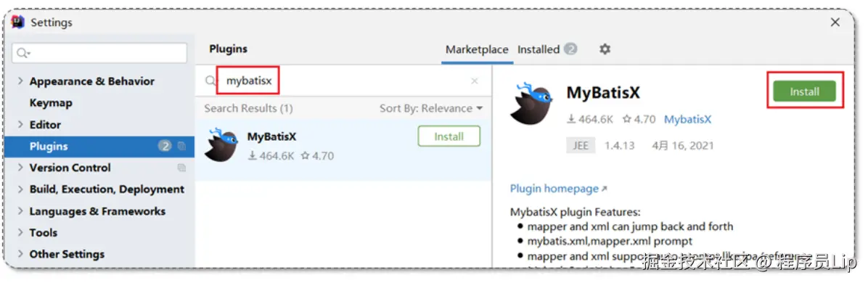This screenshot has width=868, height=283.
Task: Focus the settings search field
Action: (99, 53)
